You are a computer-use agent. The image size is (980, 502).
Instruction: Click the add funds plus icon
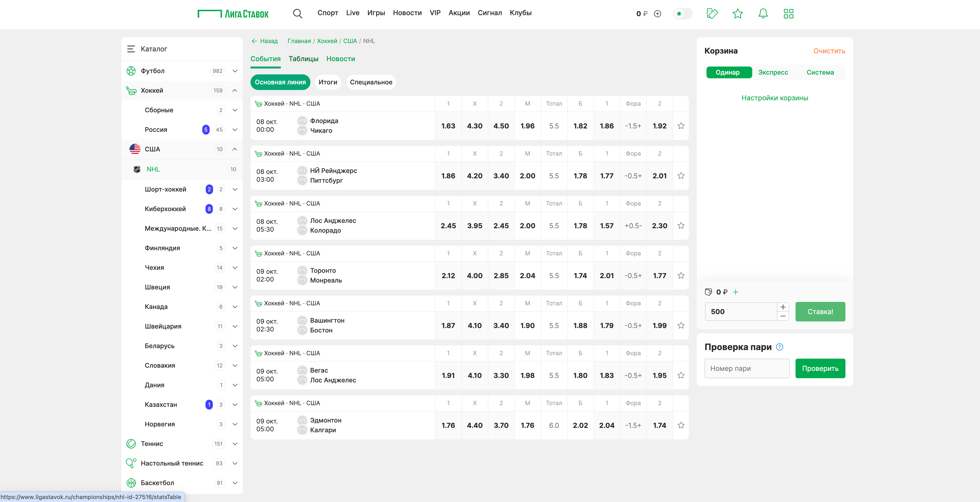point(657,14)
